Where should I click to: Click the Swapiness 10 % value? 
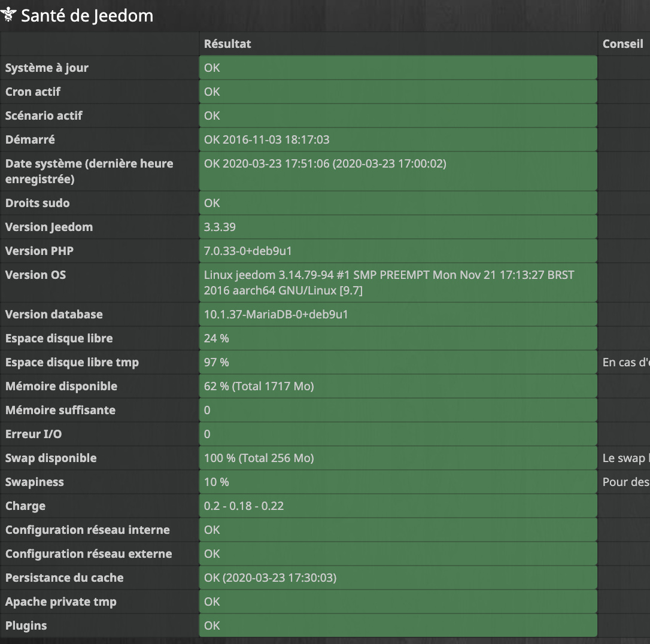click(216, 482)
